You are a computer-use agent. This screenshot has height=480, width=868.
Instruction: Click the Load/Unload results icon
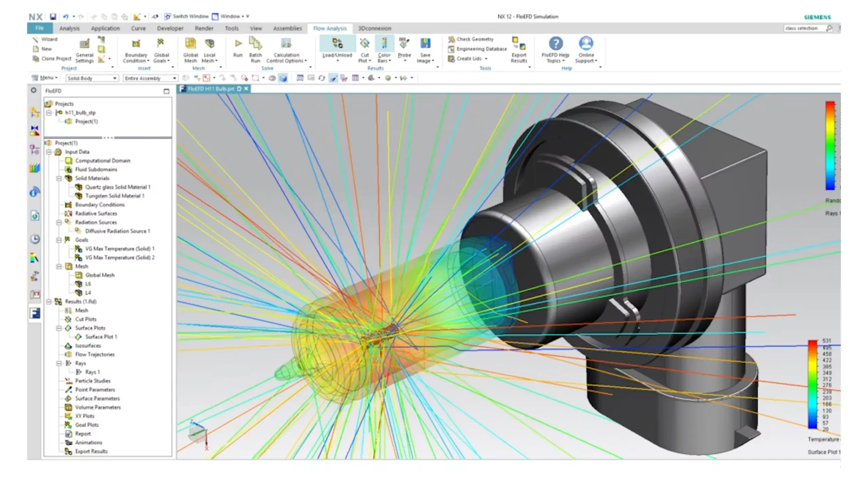pos(337,43)
